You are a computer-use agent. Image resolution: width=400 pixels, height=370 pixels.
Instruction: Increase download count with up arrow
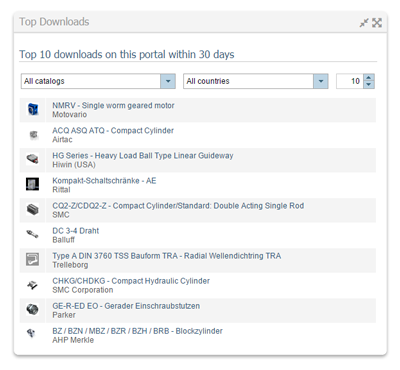368,77
